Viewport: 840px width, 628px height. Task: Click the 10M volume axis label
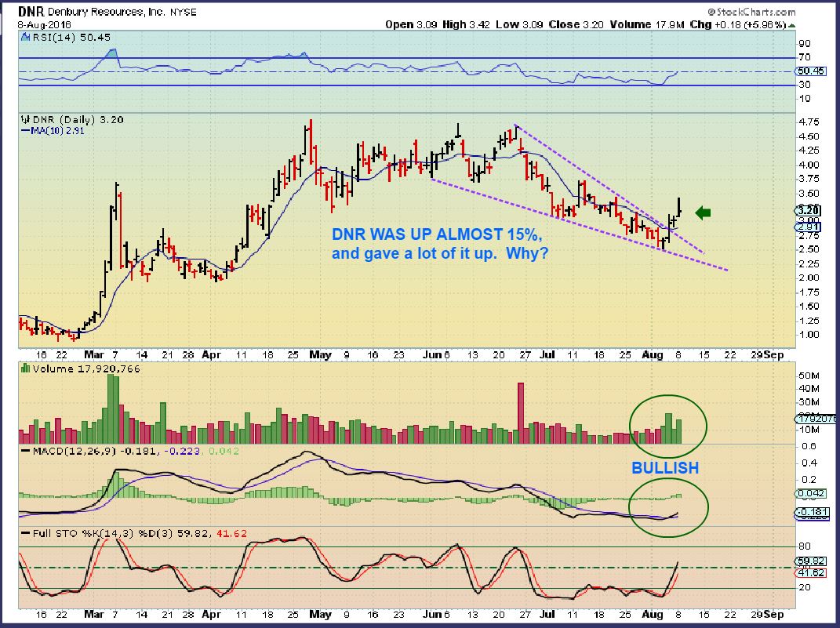[809, 430]
